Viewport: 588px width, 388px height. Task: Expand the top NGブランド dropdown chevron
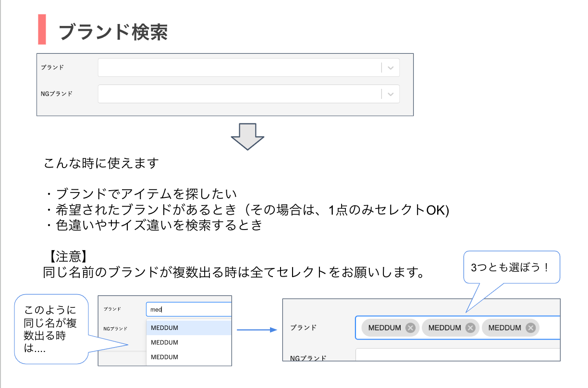click(391, 94)
